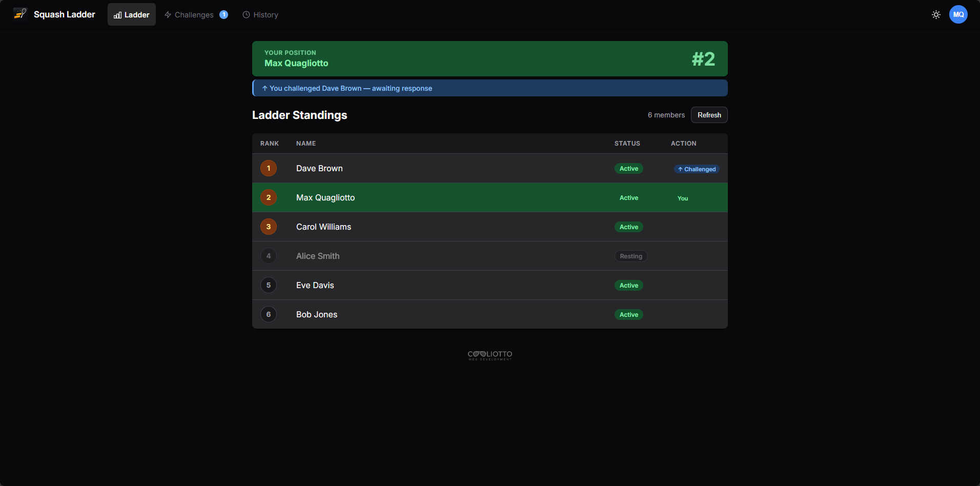Click the Ladder Standings heading

tap(300, 115)
